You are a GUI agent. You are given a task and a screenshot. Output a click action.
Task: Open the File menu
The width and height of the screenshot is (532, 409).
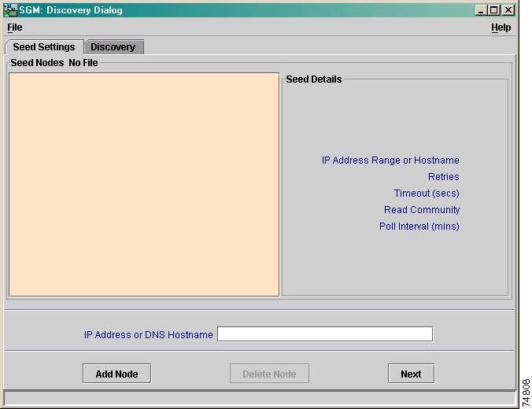point(15,28)
